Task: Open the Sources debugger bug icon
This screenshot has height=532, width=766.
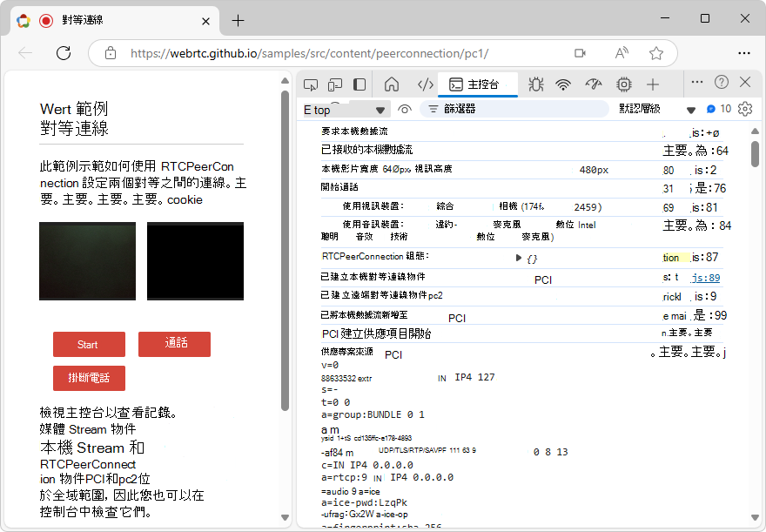Action: (x=536, y=84)
